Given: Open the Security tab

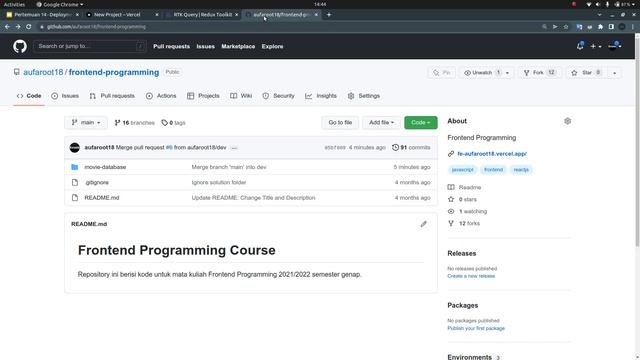Looking at the screenshot, I should [278, 96].
